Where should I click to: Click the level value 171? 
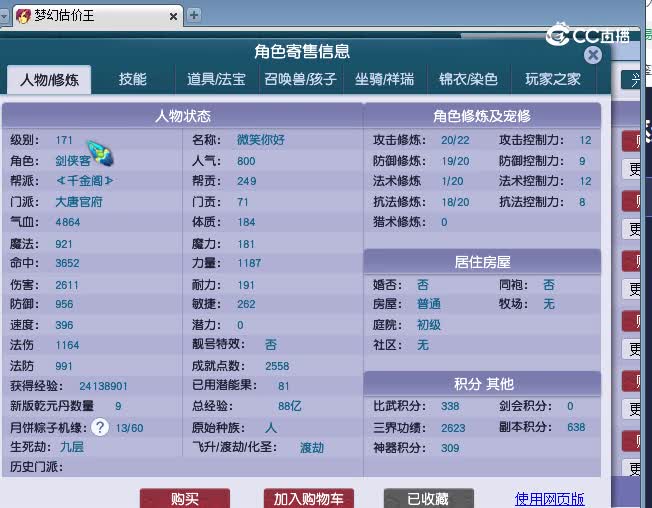pos(64,140)
